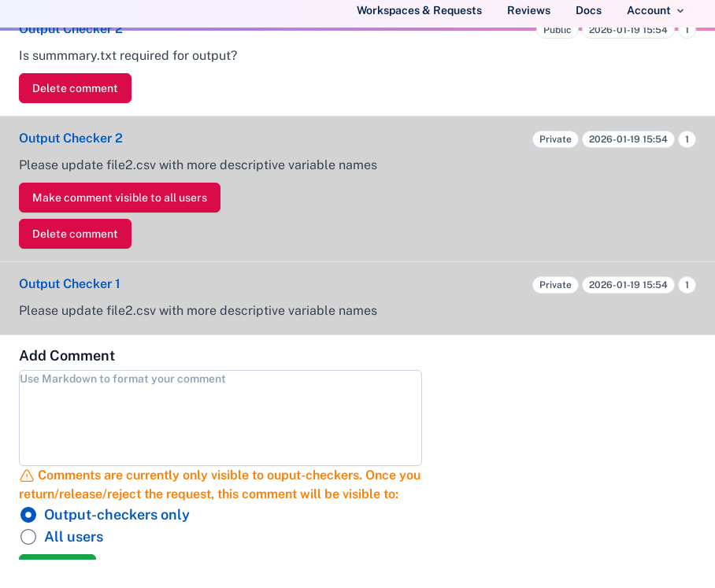The width and height of the screenshot is (715, 588).
Task: Click "Make comment visible to all users"
Action: pos(119,198)
